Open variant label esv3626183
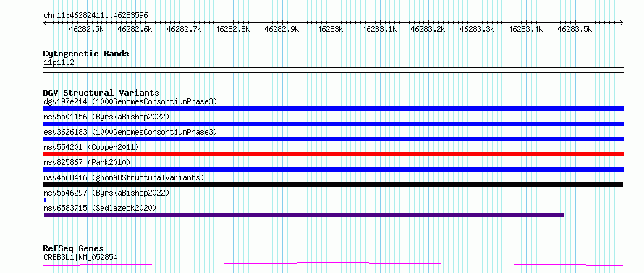 130,132
